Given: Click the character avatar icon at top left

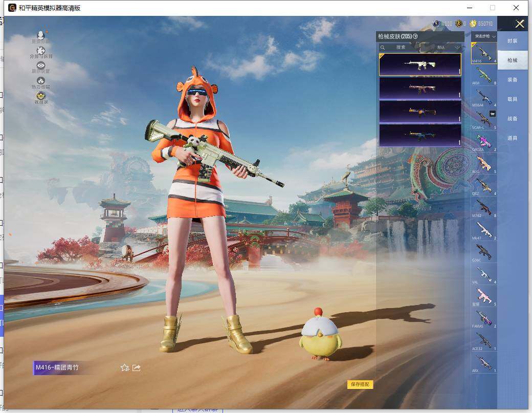Looking at the screenshot, I should 41,35.
